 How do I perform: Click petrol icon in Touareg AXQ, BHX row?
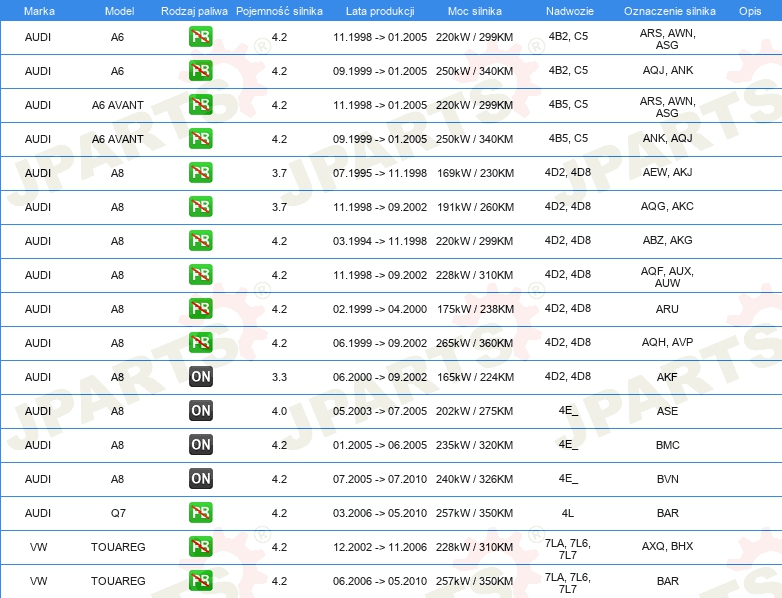[200, 547]
